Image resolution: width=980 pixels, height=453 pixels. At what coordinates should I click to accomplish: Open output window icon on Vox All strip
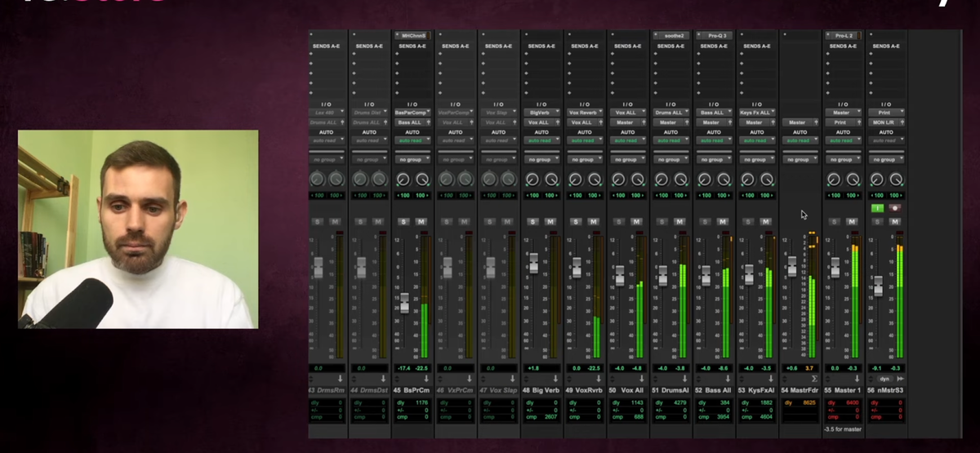point(644,122)
